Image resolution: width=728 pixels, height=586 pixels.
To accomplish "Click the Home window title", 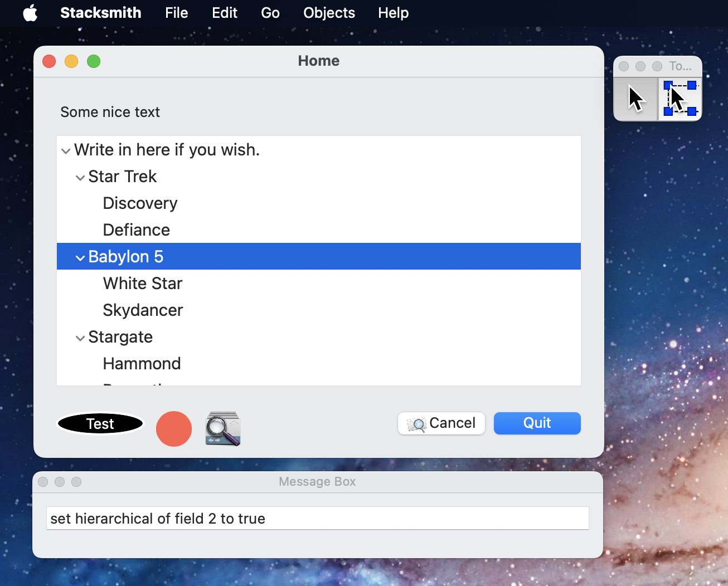I will 319,61.
